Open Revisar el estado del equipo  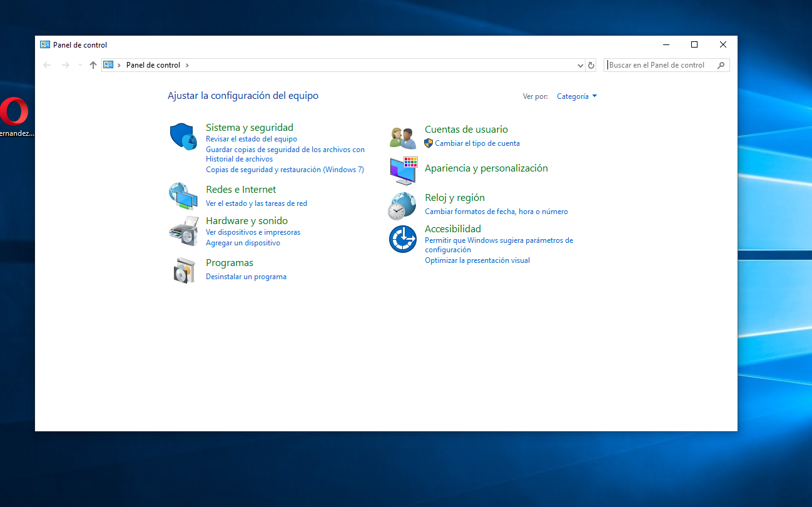tap(251, 139)
